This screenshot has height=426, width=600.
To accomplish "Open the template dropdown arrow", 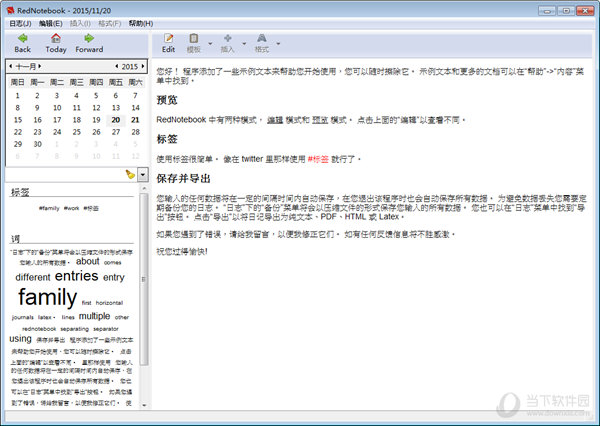I will (210, 44).
